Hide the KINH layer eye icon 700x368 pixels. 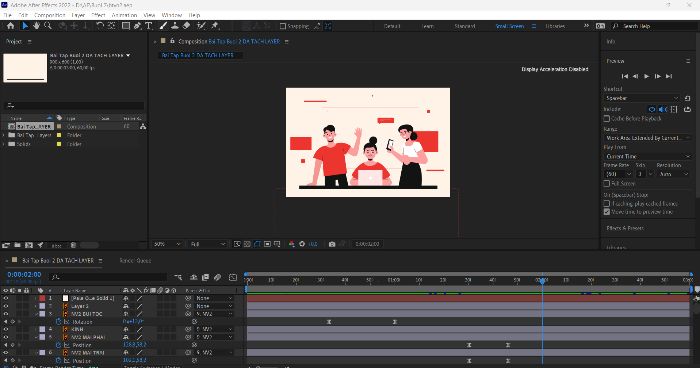(6, 330)
